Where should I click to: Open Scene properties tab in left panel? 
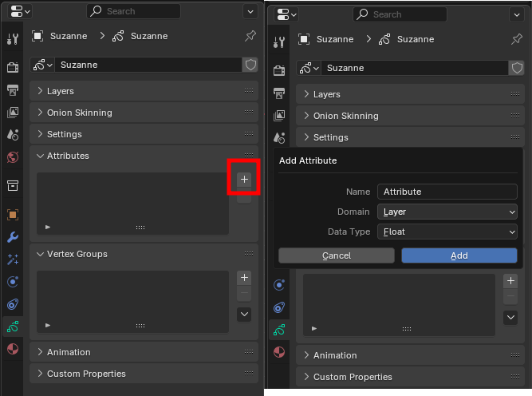click(13, 135)
